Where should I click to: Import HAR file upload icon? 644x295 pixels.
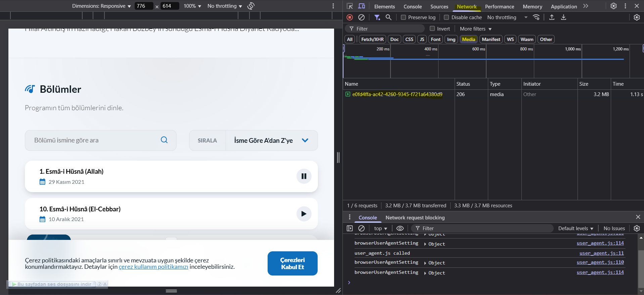(552, 17)
